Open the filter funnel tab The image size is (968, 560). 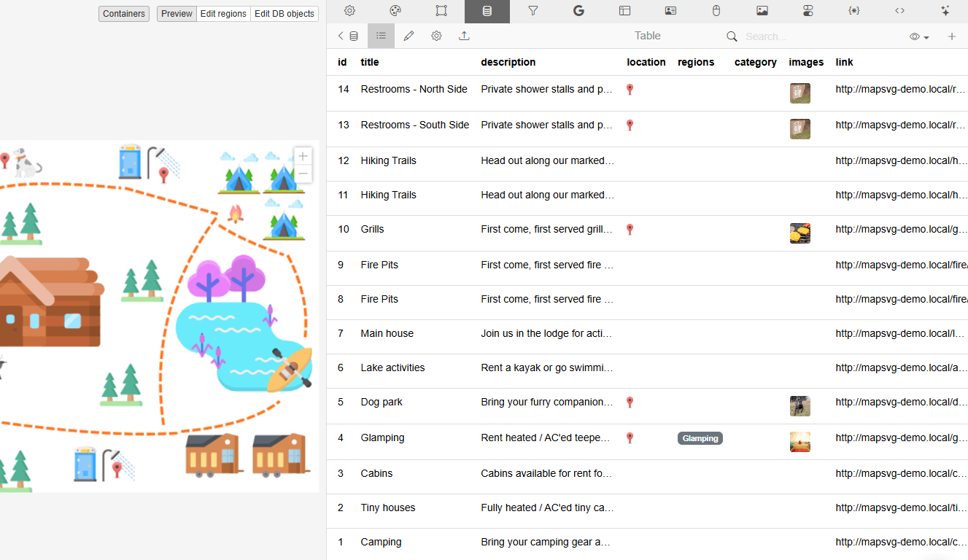point(533,11)
